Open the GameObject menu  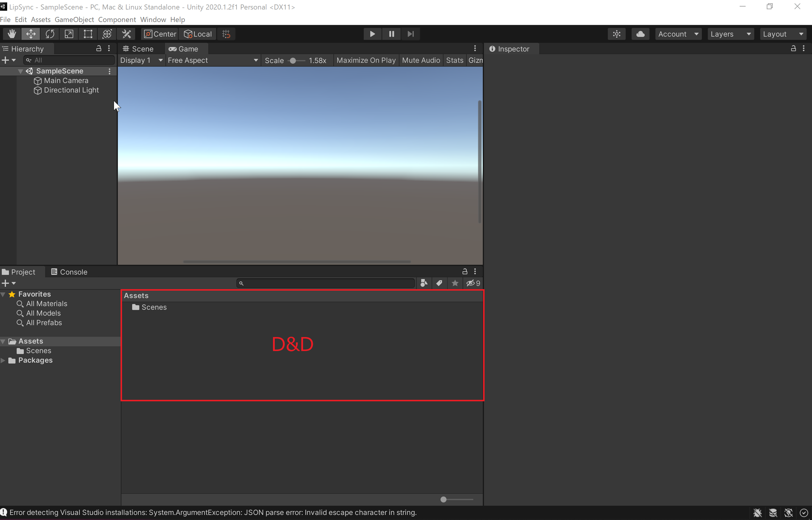click(74, 20)
